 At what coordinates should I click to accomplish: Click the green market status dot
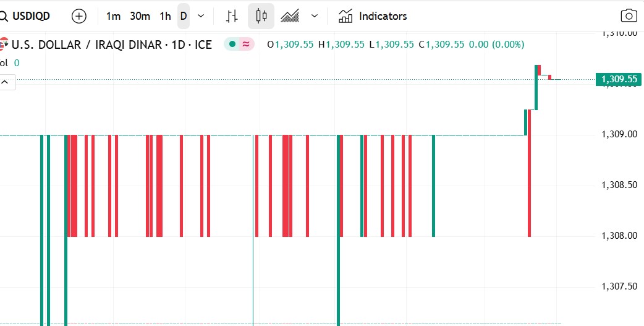232,44
